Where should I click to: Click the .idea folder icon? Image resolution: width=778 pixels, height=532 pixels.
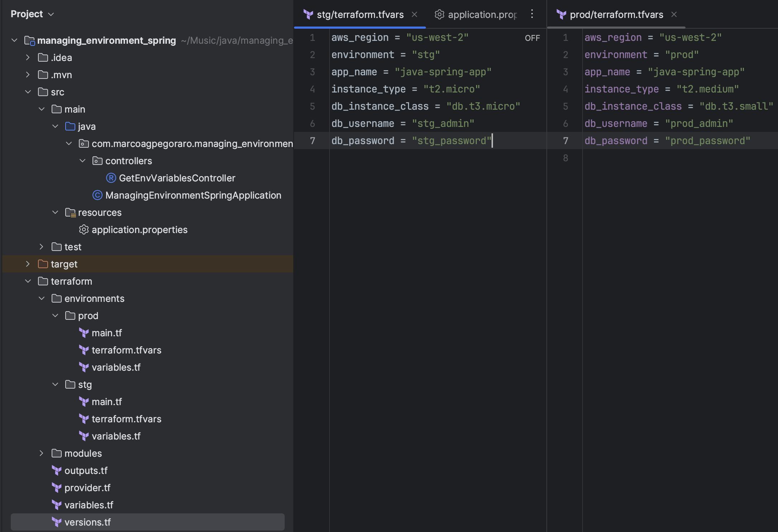(x=43, y=57)
